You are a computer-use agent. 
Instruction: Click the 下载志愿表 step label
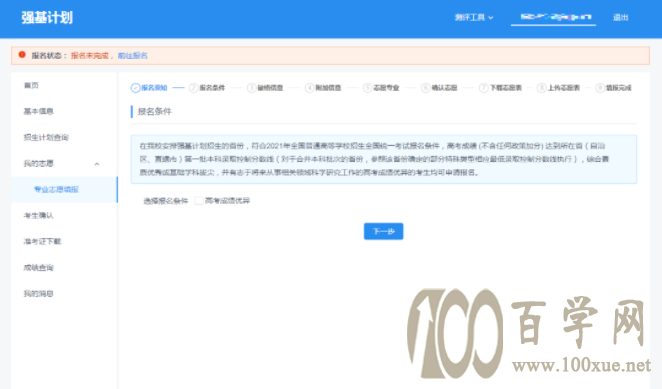(506, 88)
